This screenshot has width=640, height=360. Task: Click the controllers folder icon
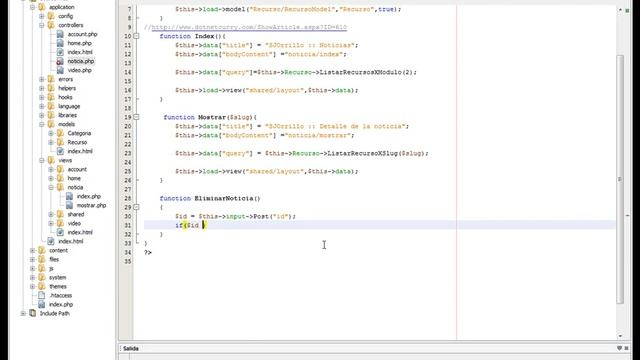(51, 25)
